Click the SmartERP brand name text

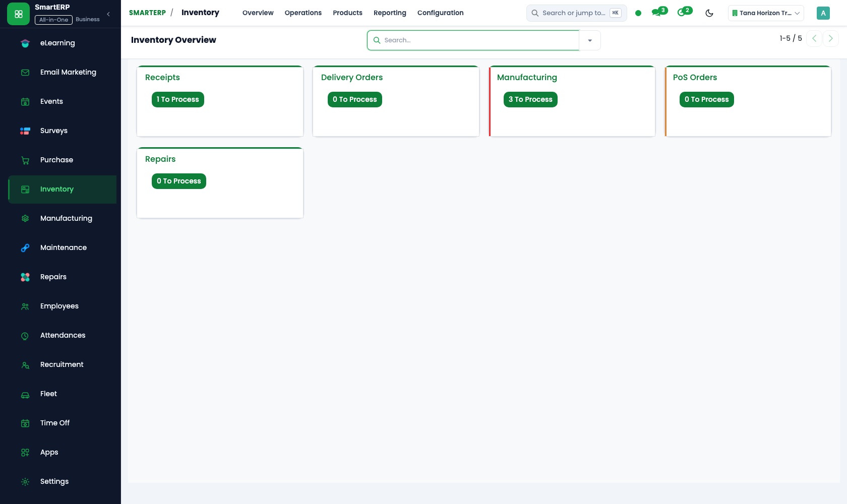52,8
